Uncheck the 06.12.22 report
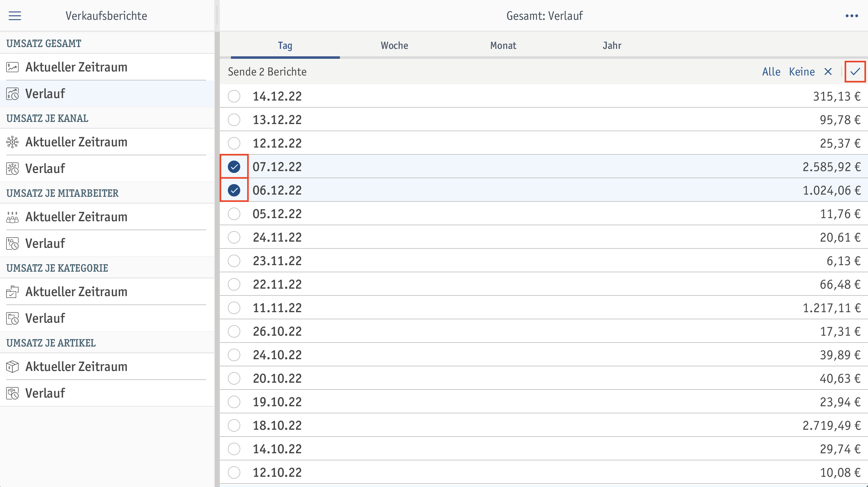This screenshot has width=868, height=487. pyautogui.click(x=234, y=190)
